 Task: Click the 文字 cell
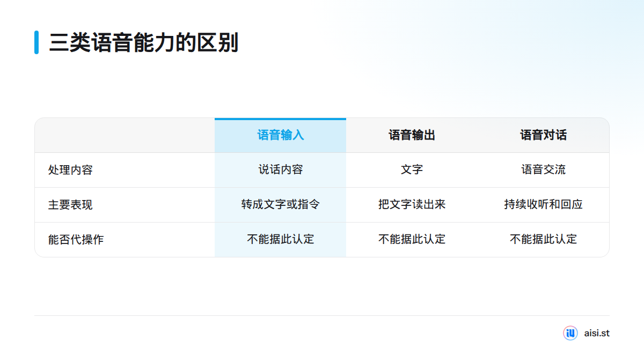coord(412,170)
